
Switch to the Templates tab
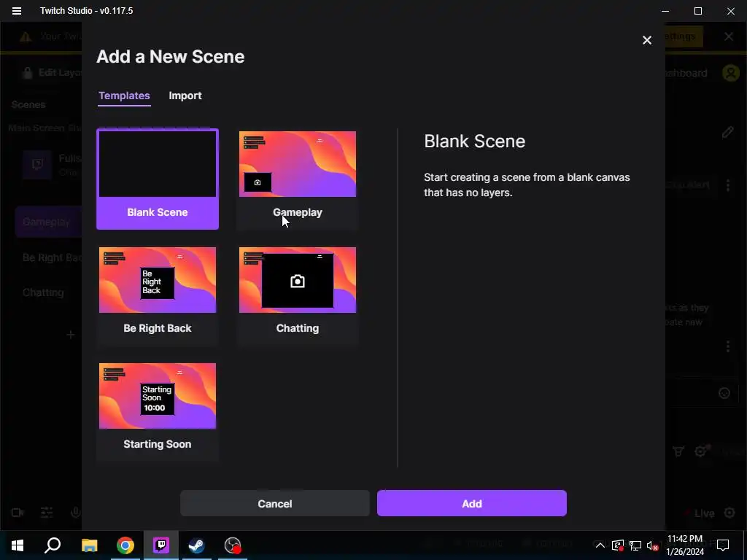pos(124,96)
